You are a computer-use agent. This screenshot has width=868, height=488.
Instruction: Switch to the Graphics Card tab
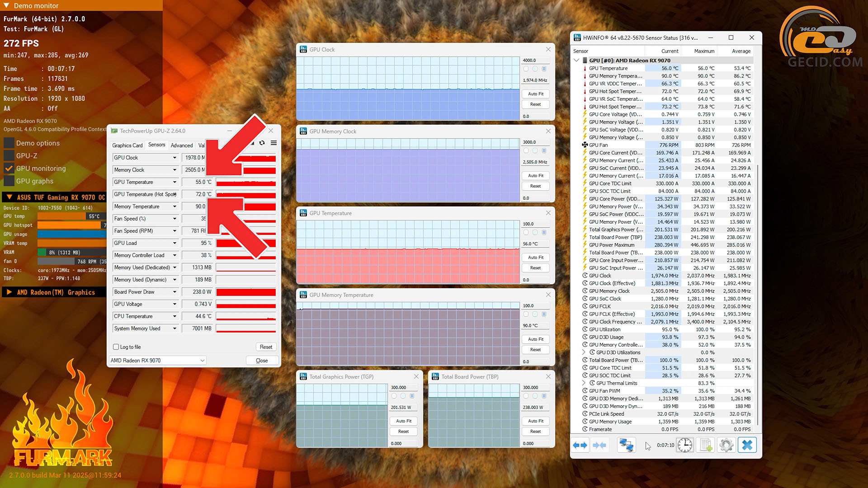[127, 145]
